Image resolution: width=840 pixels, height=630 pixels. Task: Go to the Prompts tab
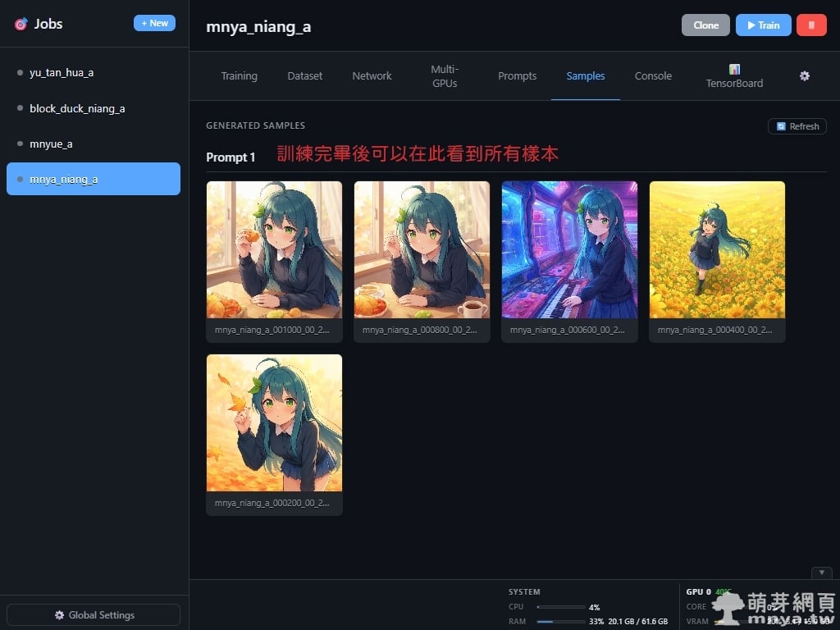click(517, 76)
